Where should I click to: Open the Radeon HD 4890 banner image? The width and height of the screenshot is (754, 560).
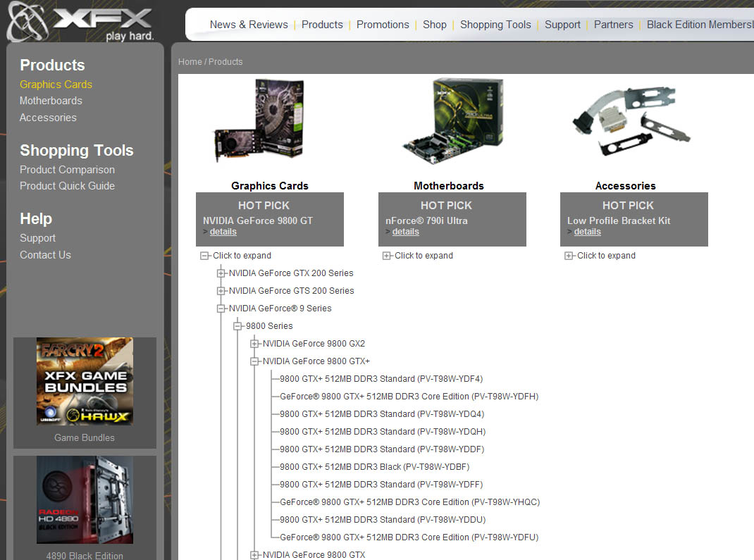pyautogui.click(x=85, y=500)
